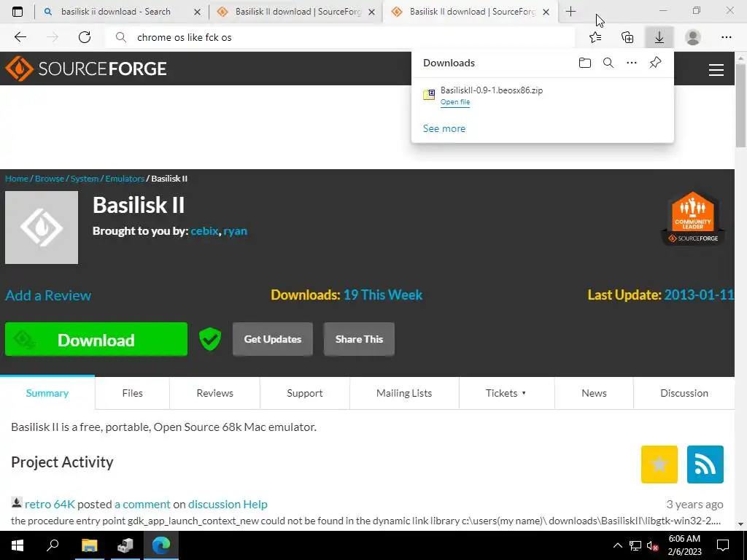The height and width of the screenshot is (560, 747).
Task: Expand the Tickets dropdown tab
Action: coord(506,393)
